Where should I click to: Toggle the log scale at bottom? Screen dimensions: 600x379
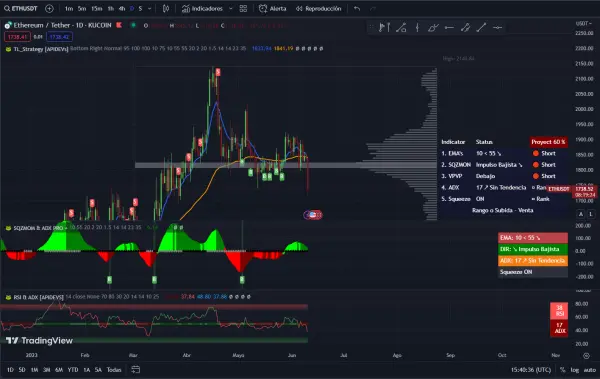click(574, 369)
